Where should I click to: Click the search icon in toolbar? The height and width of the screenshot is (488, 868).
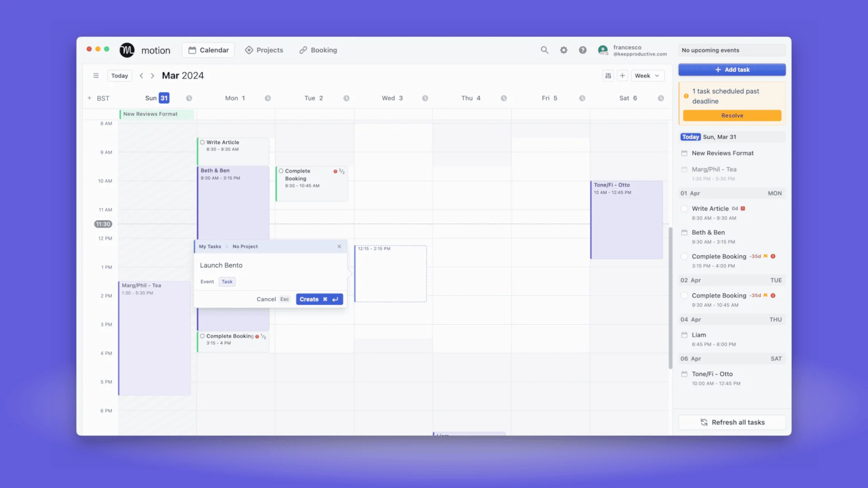tap(544, 49)
